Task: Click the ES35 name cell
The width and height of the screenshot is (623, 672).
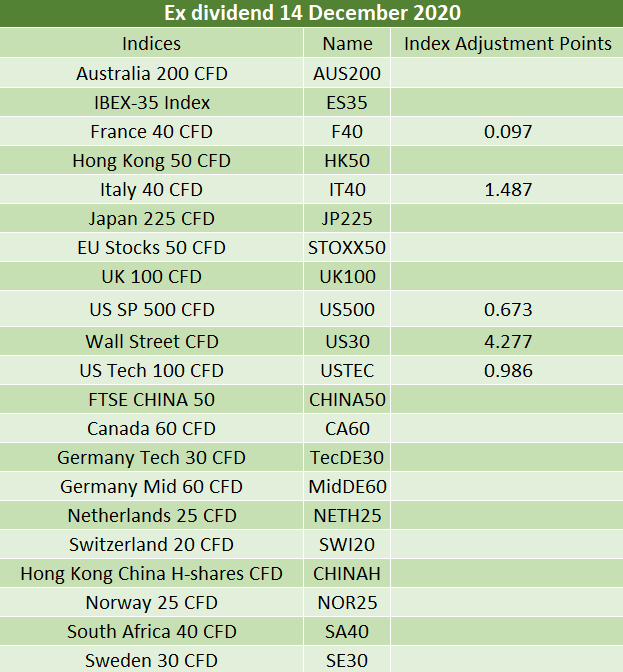Action: tap(347, 102)
